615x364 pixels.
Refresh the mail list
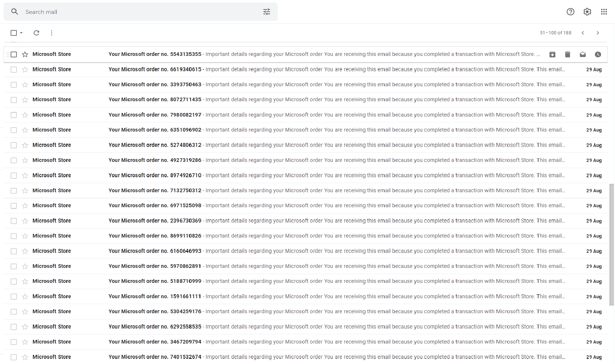[37, 33]
